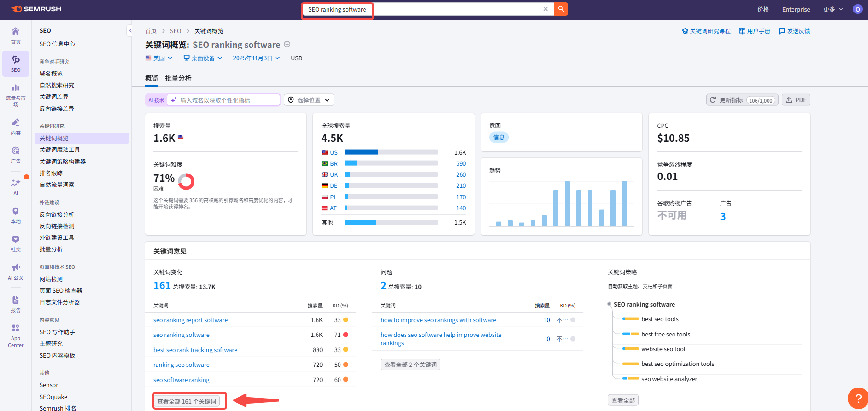This screenshot has height=411, width=868.
Task: Switch to the 批量分析 tab
Action: [178, 78]
